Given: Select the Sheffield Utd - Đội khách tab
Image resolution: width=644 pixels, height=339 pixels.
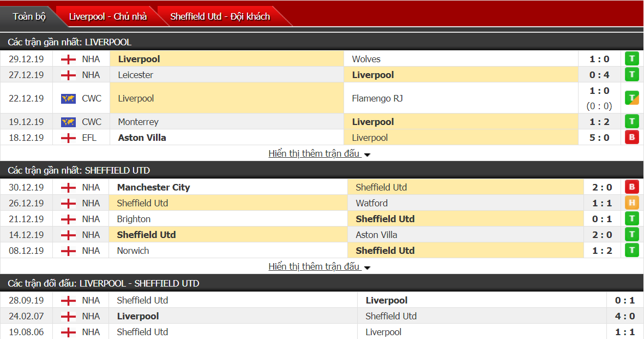Looking at the screenshot, I should click(220, 16).
